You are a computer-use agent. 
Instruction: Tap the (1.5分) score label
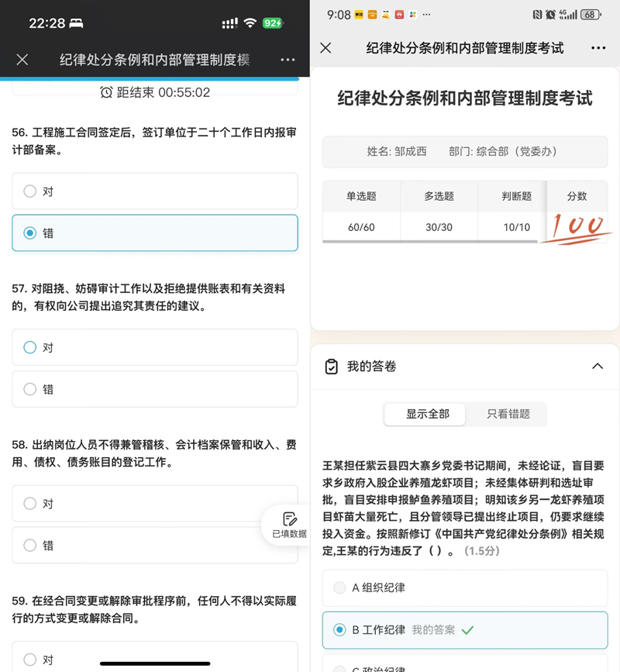482,551
